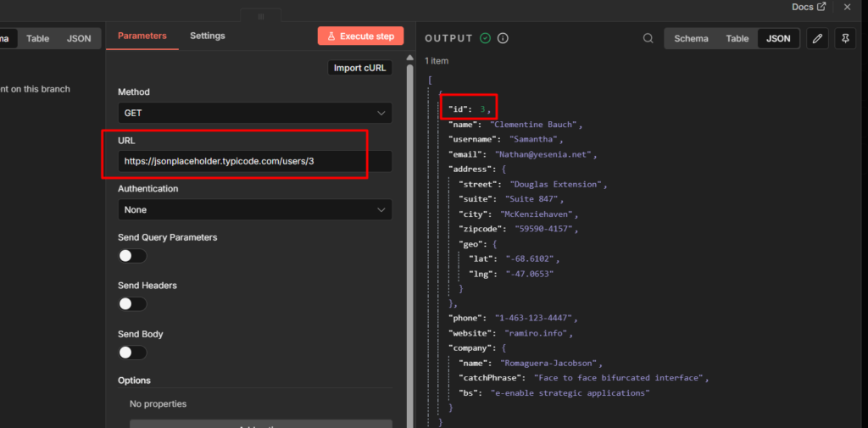Pin the output data
The width and height of the screenshot is (868, 428).
845,38
